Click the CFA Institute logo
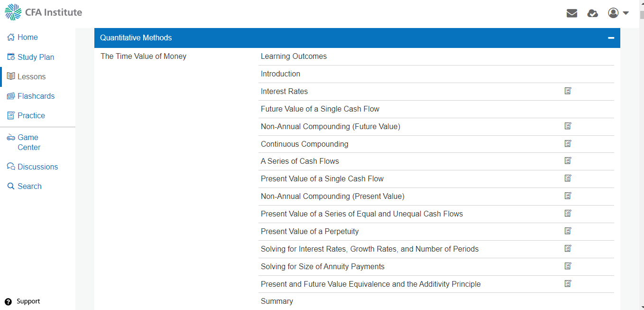644x310 pixels. pos(44,12)
